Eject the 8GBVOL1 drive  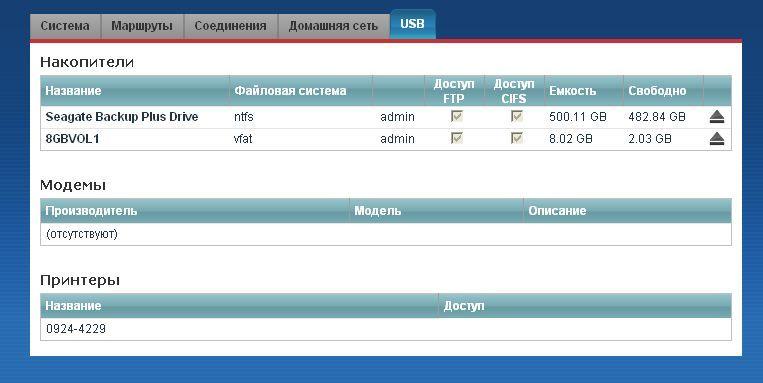716,139
